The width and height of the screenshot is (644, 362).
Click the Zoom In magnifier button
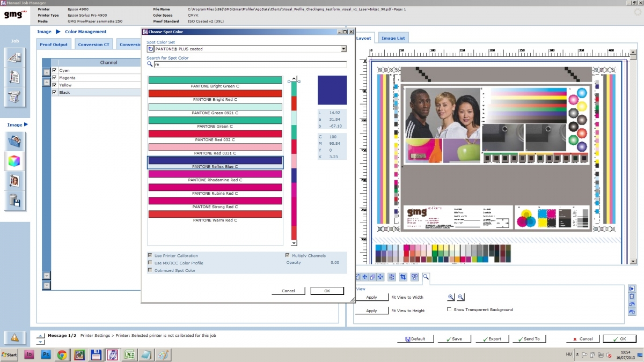(x=451, y=297)
